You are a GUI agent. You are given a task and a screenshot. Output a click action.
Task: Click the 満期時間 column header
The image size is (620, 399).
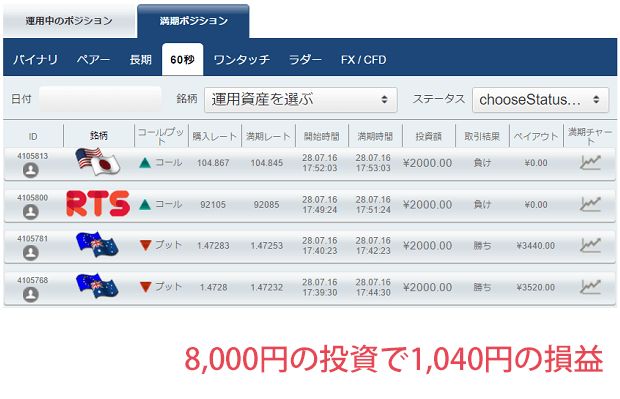375,136
